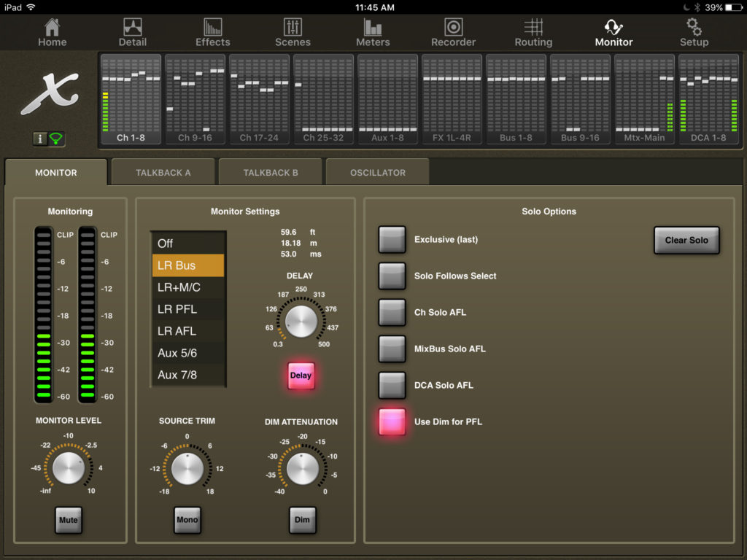Open the Oscillator tab
The width and height of the screenshot is (747, 560).
click(377, 172)
